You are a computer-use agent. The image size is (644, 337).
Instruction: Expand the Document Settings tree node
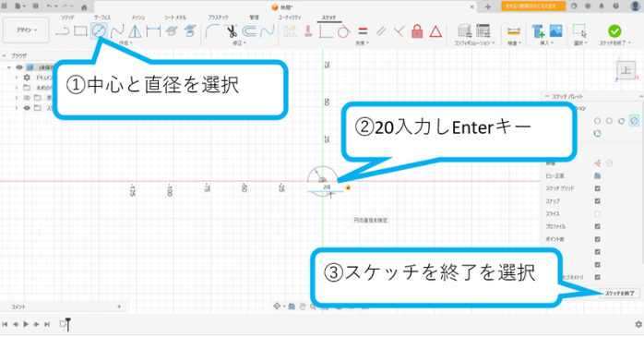click(17, 78)
